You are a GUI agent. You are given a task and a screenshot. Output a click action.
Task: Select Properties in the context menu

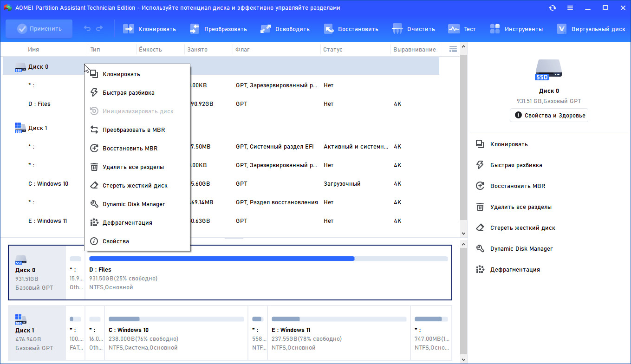116,241
